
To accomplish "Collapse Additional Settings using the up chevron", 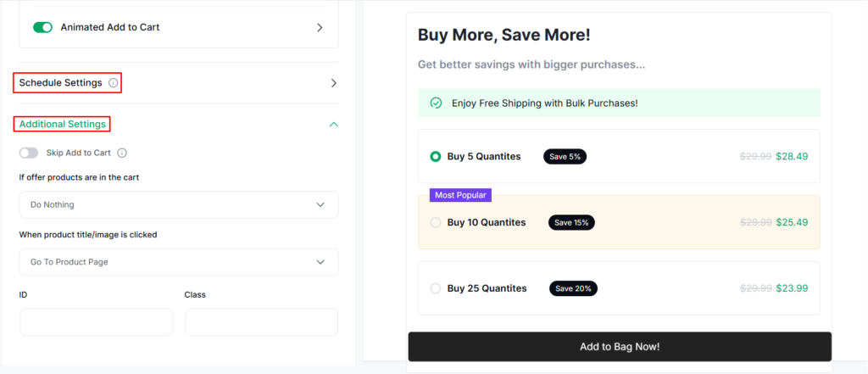I will (x=333, y=125).
